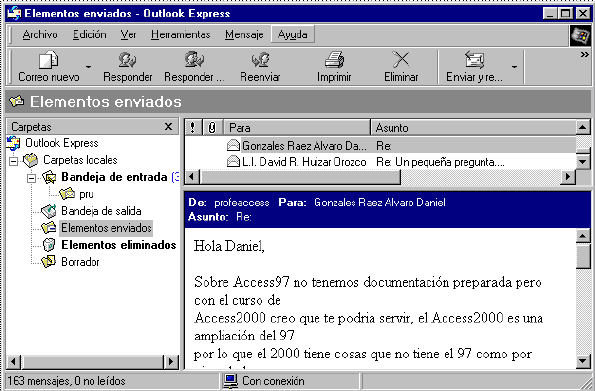This screenshot has width=595, height=391.
Task: Click the Con conexión status icon
Action: pyautogui.click(x=231, y=381)
